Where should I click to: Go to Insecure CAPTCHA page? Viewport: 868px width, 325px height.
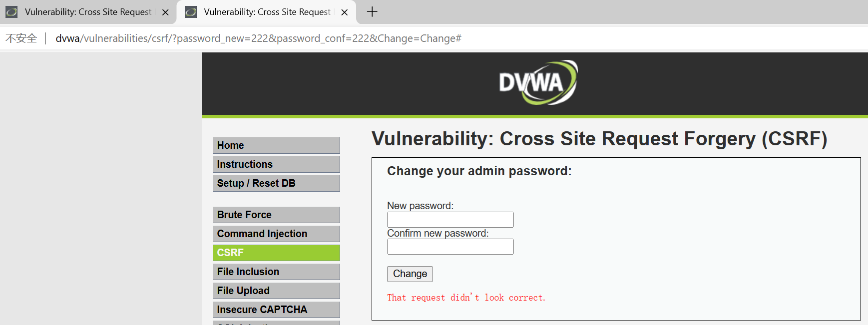tap(276, 310)
